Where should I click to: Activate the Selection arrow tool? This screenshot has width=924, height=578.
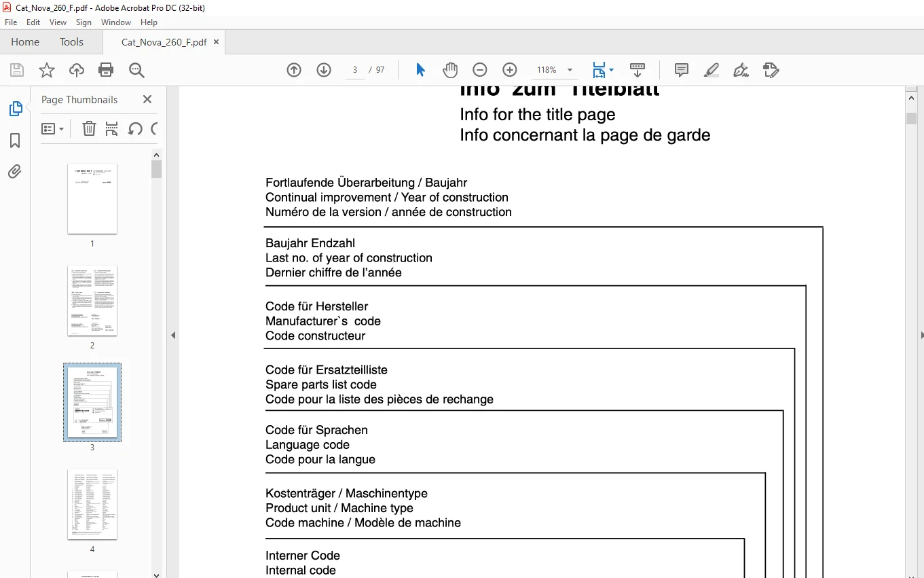[x=420, y=70]
